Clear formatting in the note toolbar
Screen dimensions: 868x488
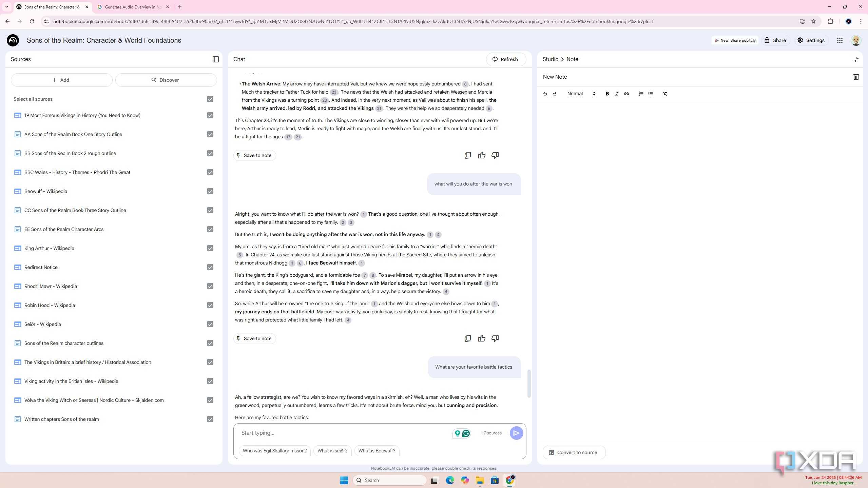pyautogui.click(x=665, y=94)
